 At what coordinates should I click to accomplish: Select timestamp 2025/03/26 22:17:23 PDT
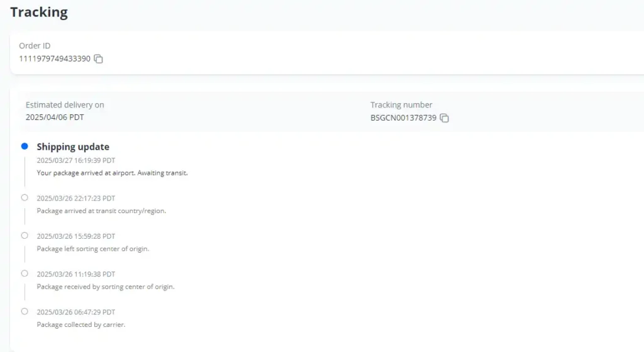coord(76,198)
